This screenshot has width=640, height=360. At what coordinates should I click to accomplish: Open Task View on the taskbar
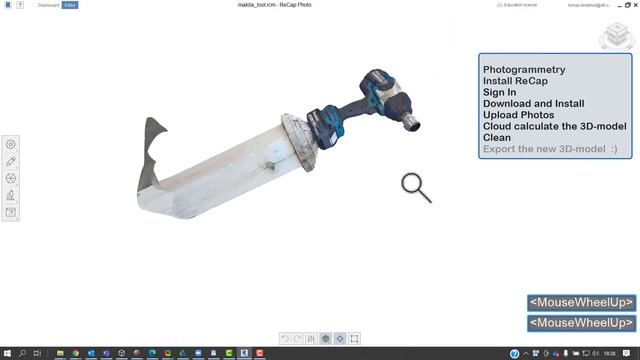(x=37, y=353)
